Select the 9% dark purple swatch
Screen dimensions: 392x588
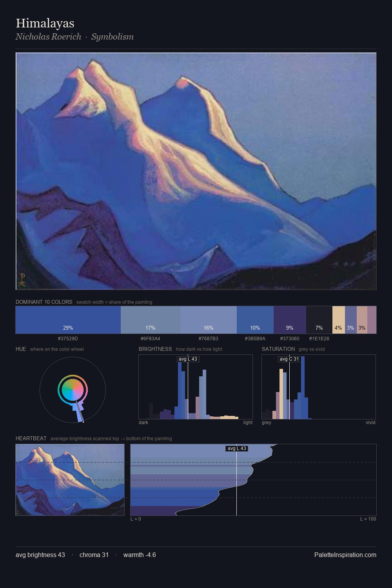click(x=290, y=320)
